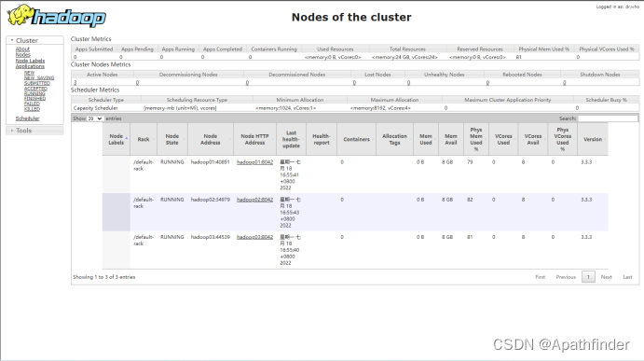Sort table by Node Labels column
This screenshot has width=644, height=361.
tap(116, 139)
